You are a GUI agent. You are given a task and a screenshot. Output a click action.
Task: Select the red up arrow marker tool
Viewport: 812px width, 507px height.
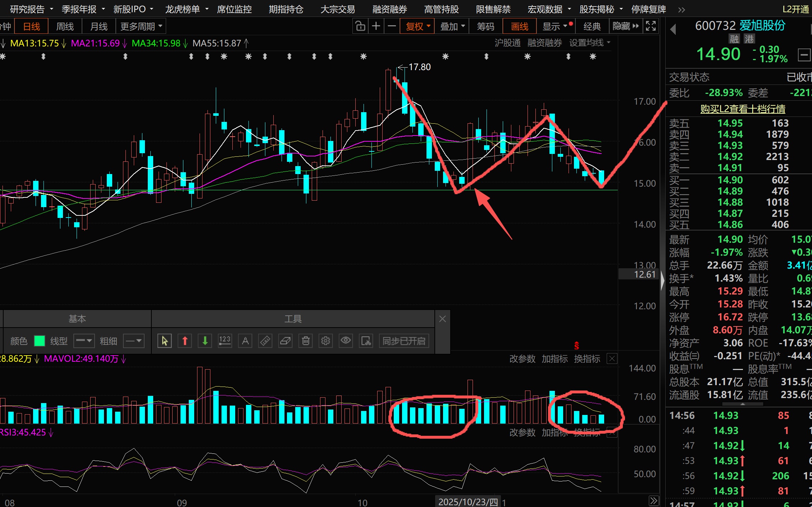pyautogui.click(x=185, y=341)
